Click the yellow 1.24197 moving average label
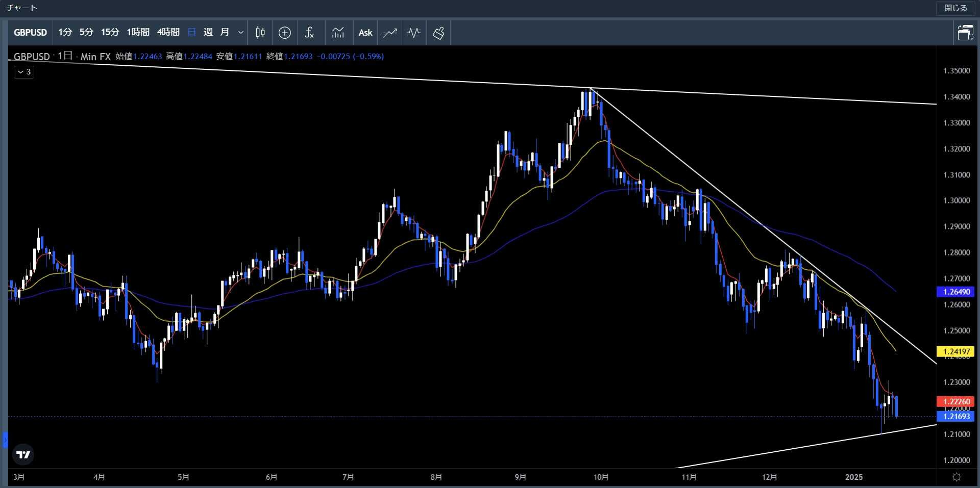This screenshot has width=980, height=488. tap(955, 351)
